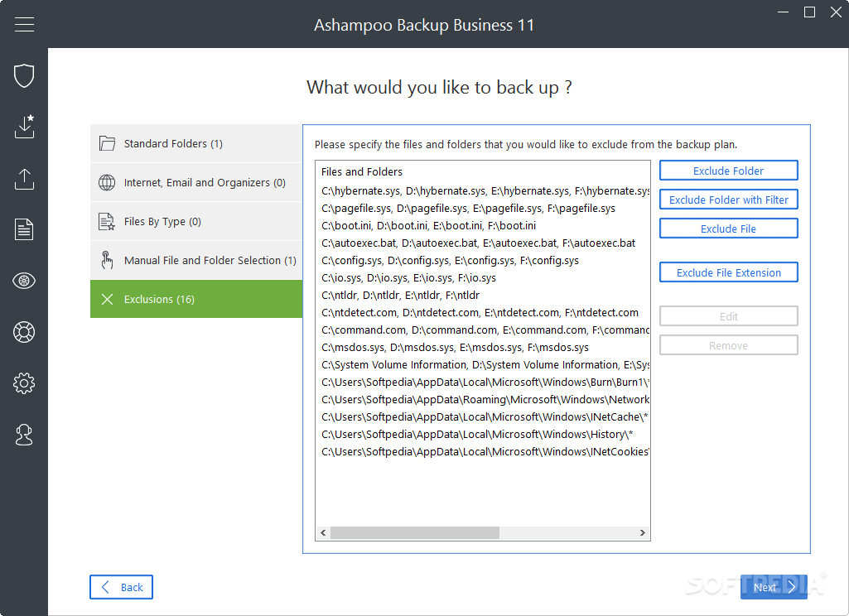Maximize the Ashampoo Backup window
Screen dimensions: 849x616
pos(809,12)
